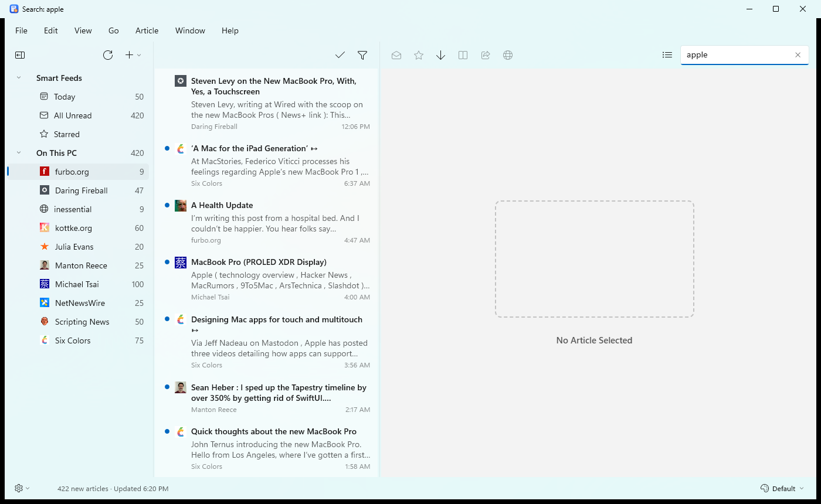Select the Starred smart feed

[x=78, y=134]
